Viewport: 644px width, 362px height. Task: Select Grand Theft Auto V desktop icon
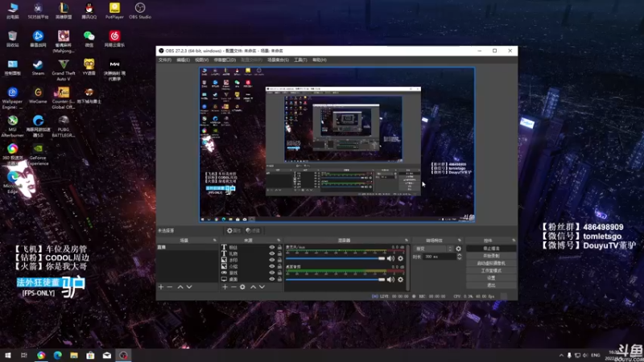coord(64,70)
